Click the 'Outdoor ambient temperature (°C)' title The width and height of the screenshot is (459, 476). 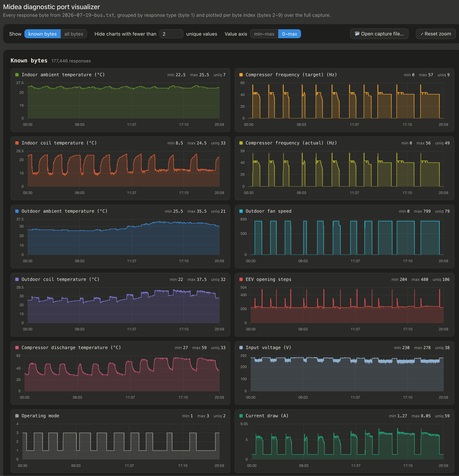(x=65, y=211)
